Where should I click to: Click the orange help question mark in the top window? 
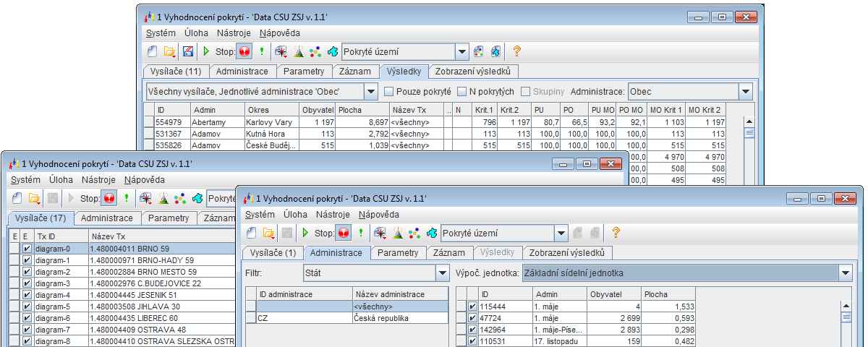pyautogui.click(x=516, y=52)
